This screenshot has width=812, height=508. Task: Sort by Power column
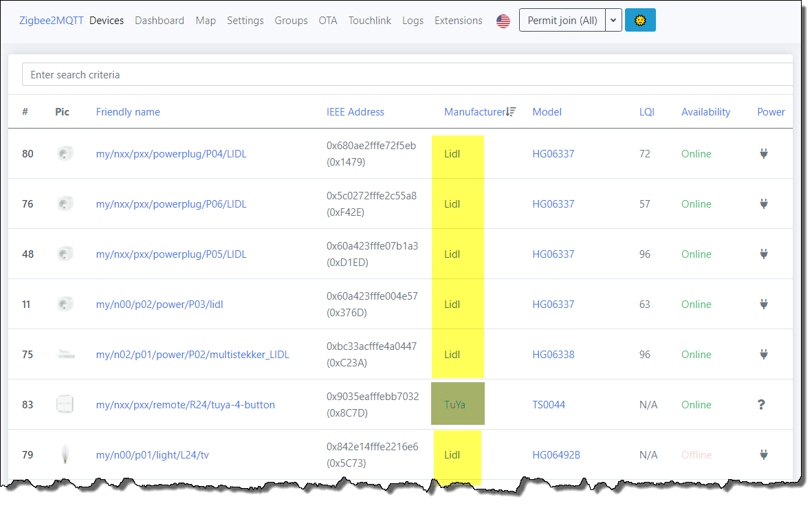771,112
